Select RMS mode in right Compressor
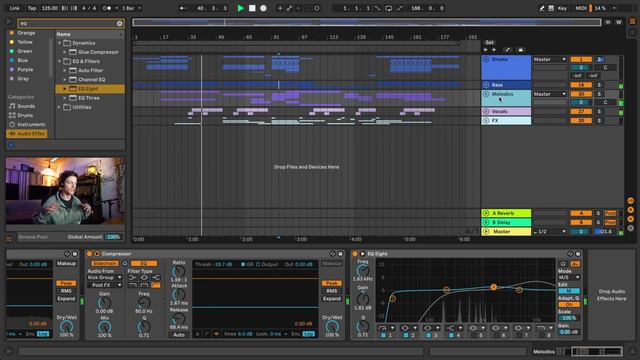Image resolution: width=640 pixels, height=360 pixels. (x=332, y=291)
